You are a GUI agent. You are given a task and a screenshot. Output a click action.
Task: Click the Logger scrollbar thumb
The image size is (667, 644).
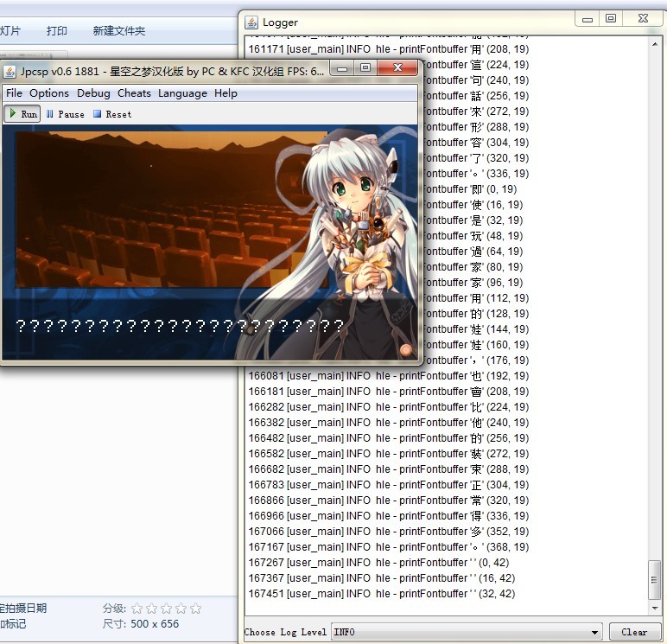click(656, 578)
